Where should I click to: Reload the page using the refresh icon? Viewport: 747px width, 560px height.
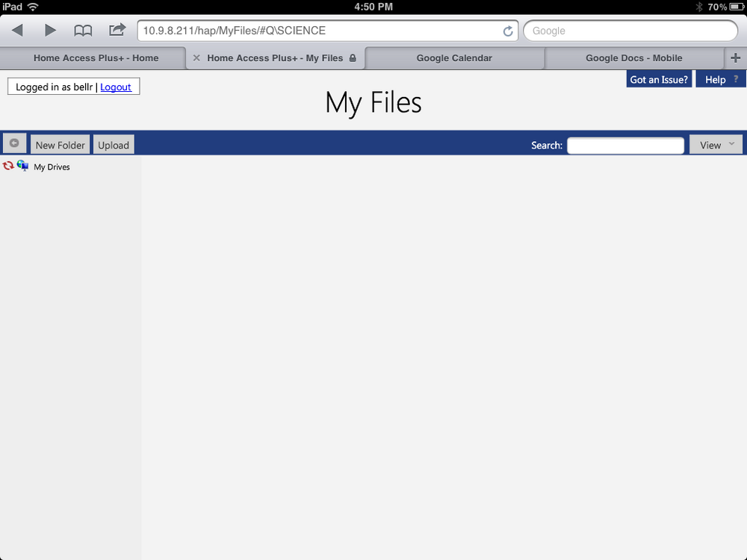click(x=508, y=31)
